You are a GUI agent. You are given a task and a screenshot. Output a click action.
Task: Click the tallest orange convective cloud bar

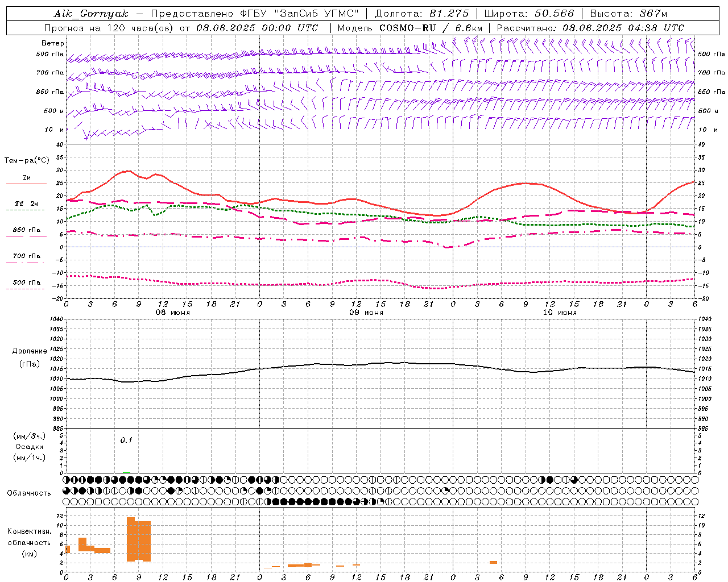[x=131, y=539]
